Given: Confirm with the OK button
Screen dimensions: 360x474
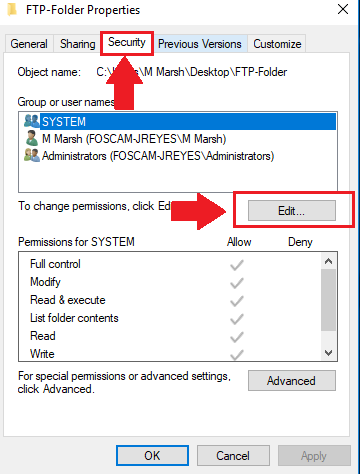Looking at the screenshot, I should [152, 455].
